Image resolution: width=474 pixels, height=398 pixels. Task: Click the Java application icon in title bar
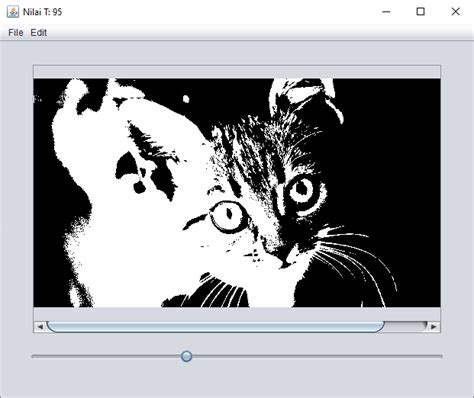point(13,12)
